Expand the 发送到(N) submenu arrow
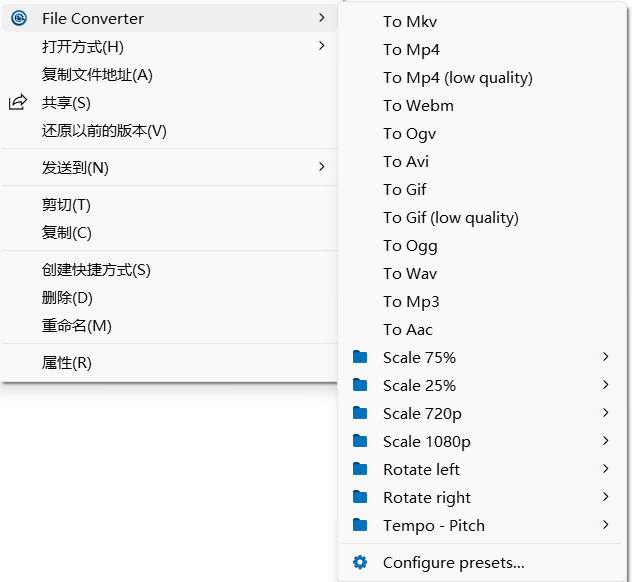The height and width of the screenshot is (582, 632). click(x=321, y=167)
